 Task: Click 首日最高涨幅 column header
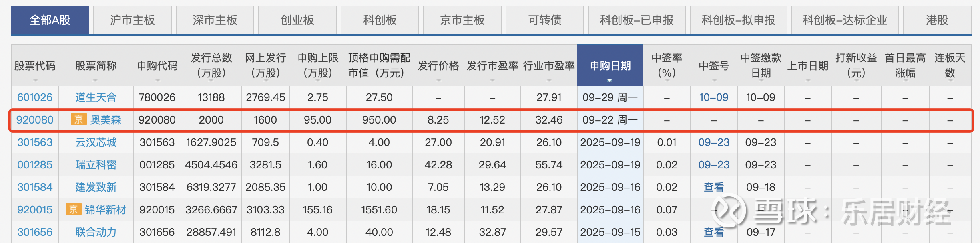(x=905, y=65)
